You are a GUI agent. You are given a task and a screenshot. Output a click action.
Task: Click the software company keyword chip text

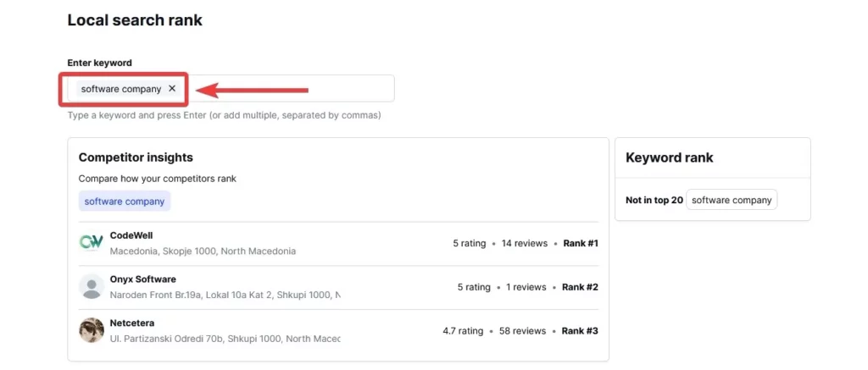(121, 89)
